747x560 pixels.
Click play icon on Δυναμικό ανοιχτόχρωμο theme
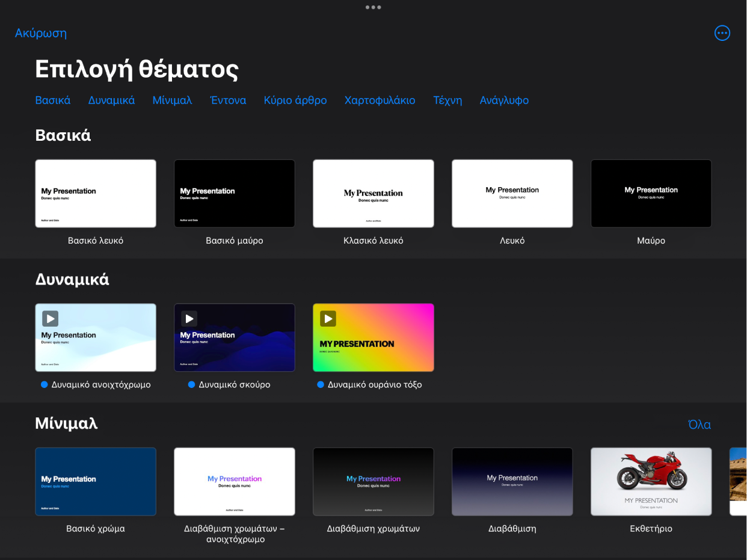pyautogui.click(x=50, y=318)
